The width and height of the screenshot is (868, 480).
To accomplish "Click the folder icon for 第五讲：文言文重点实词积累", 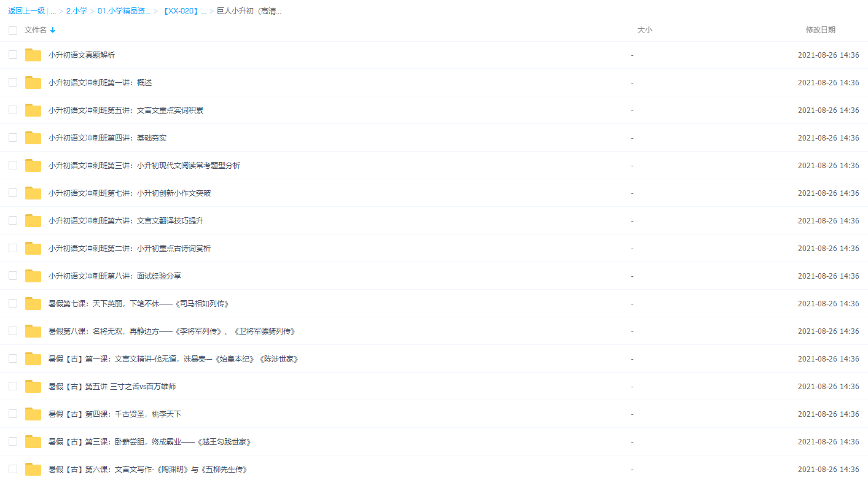I will point(33,110).
